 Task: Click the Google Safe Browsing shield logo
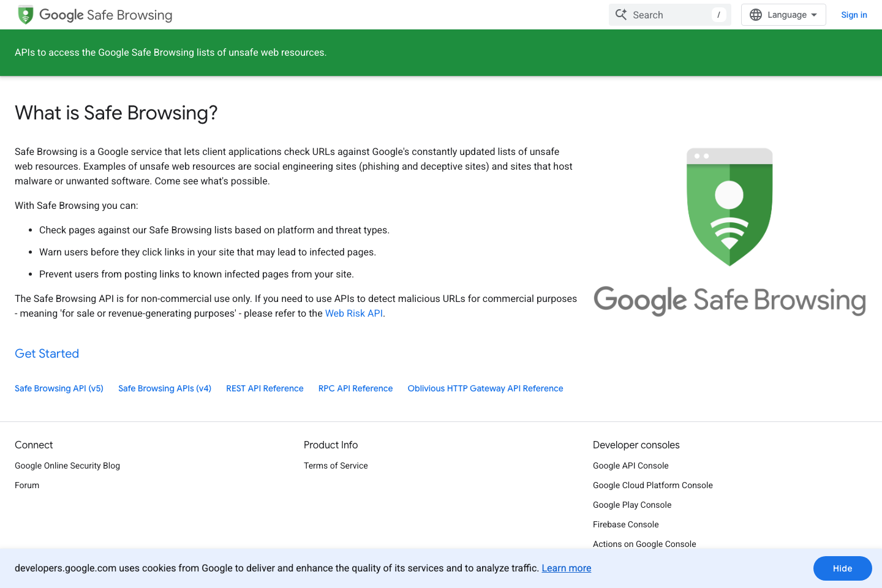[25, 14]
